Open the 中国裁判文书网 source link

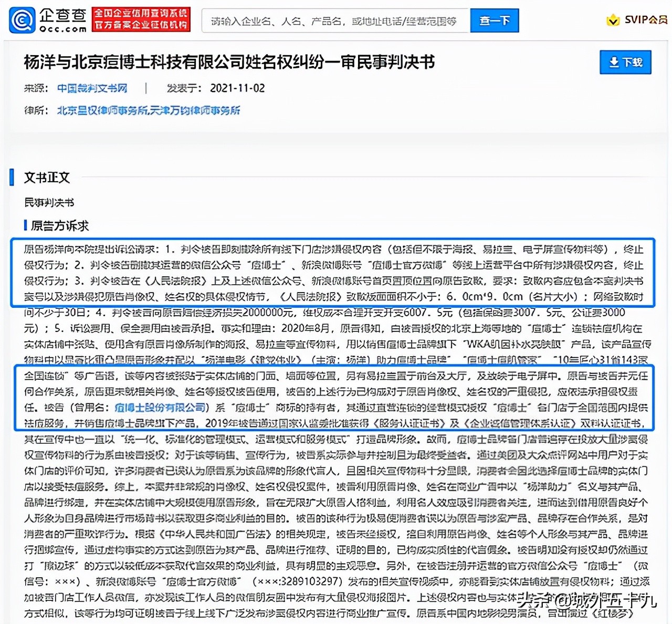92,88
